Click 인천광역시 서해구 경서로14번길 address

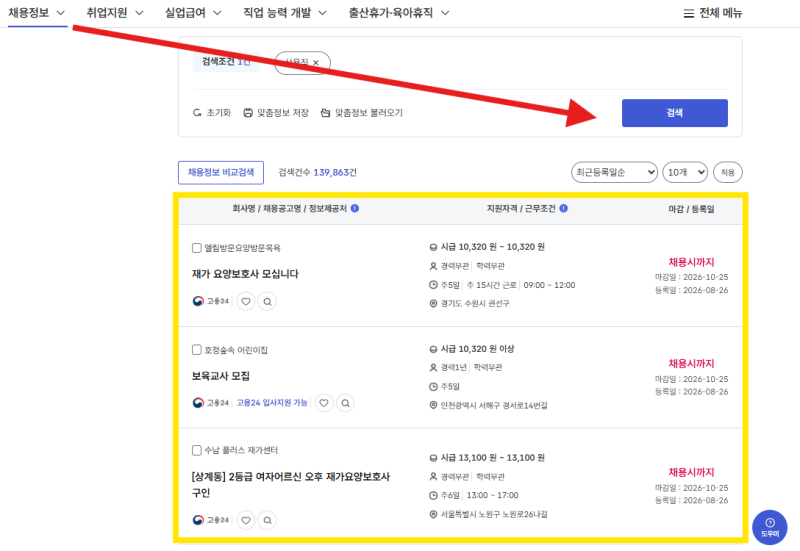coord(494,405)
